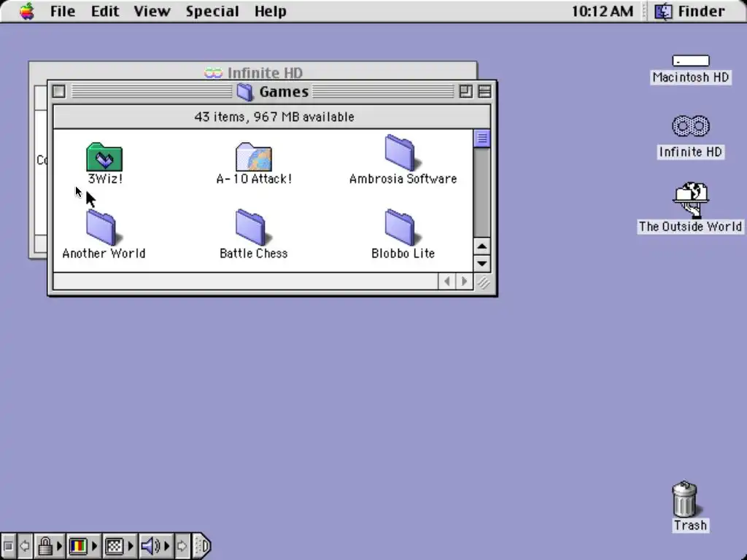Click the Control Strip close box
Screen dimensions: 747x560
(x=7, y=545)
